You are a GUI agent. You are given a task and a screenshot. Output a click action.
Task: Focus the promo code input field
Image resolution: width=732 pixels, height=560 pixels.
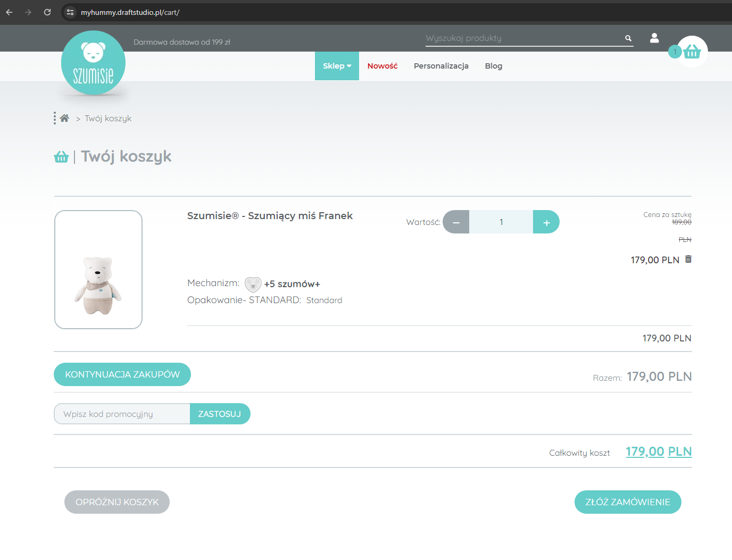coord(122,414)
